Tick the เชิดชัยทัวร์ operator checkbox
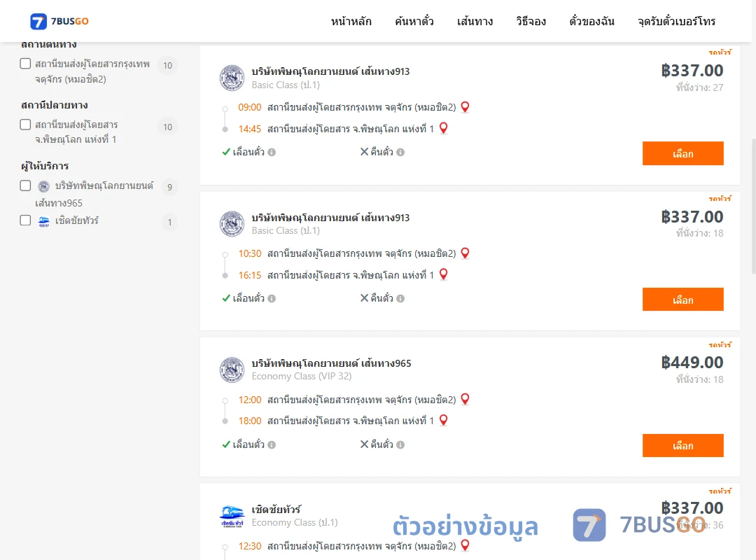 (x=26, y=220)
